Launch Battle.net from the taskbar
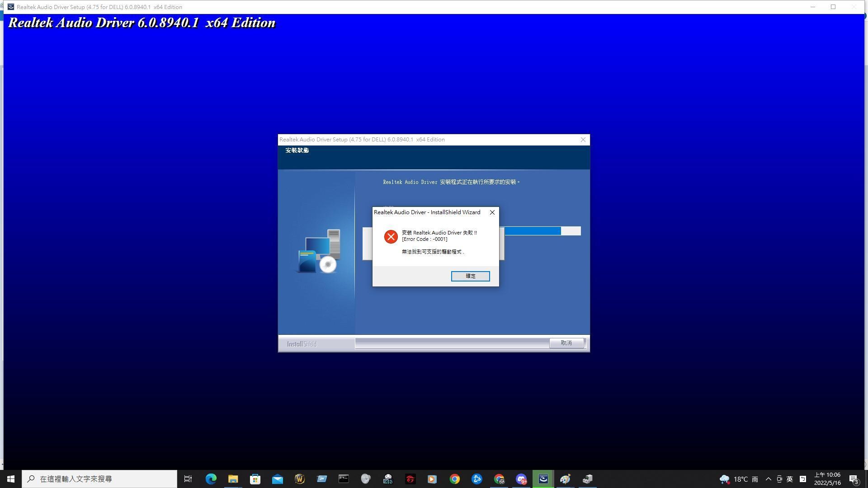Viewport: 868px width, 488px height. click(477, 479)
